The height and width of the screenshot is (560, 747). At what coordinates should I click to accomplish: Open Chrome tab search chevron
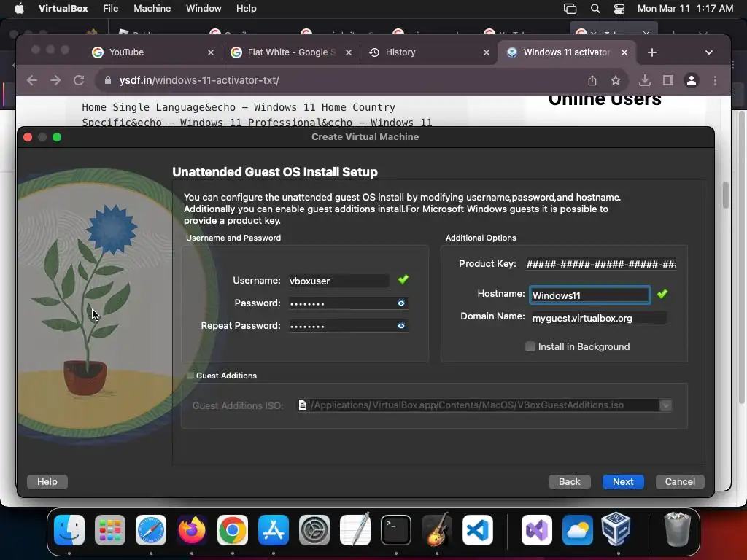pyautogui.click(x=709, y=52)
